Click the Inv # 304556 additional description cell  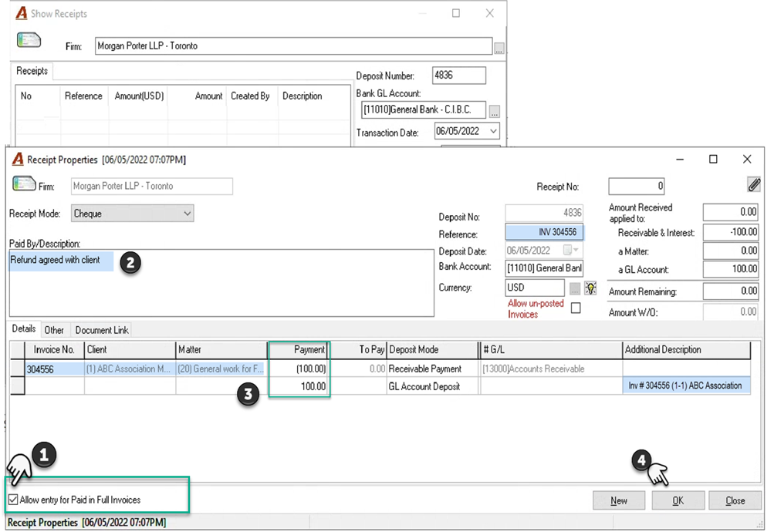686,386
